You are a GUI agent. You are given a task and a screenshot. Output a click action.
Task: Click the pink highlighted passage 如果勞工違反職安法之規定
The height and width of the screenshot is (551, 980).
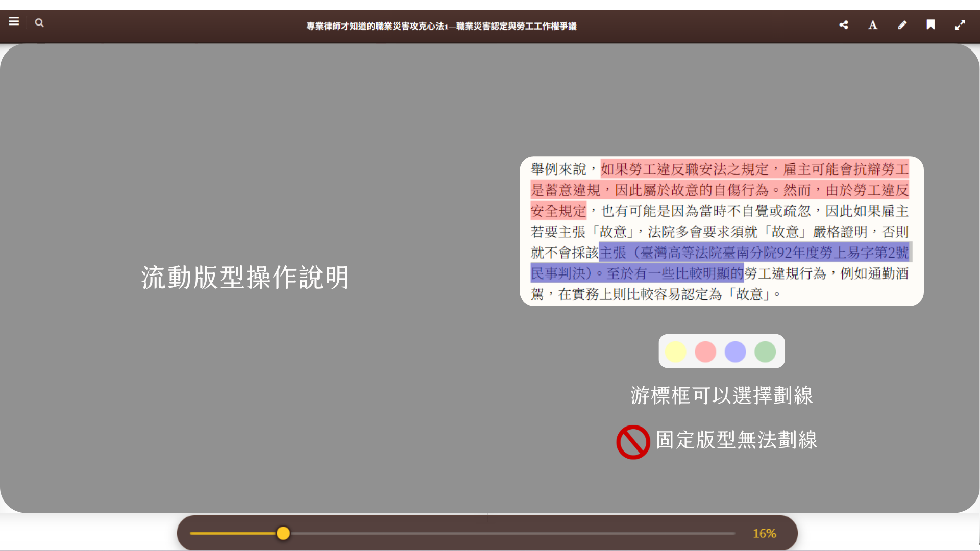(684, 169)
